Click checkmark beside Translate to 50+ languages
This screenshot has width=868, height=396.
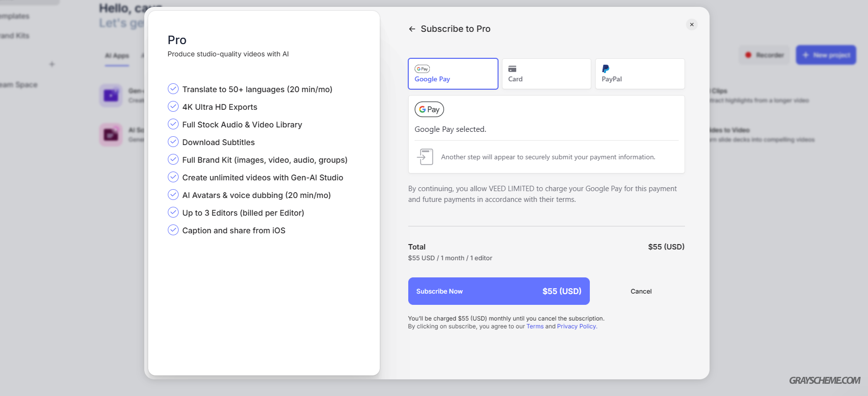tap(173, 89)
